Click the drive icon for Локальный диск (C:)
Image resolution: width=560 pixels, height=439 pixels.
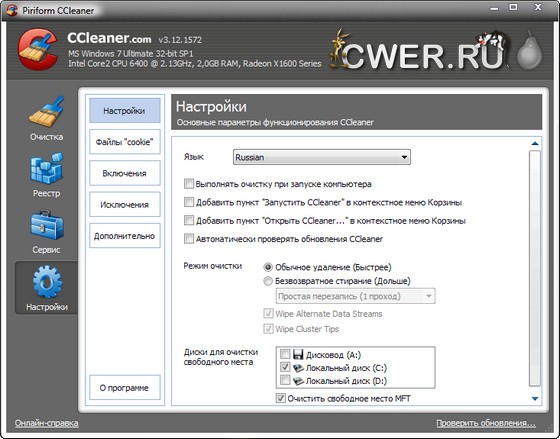(298, 368)
